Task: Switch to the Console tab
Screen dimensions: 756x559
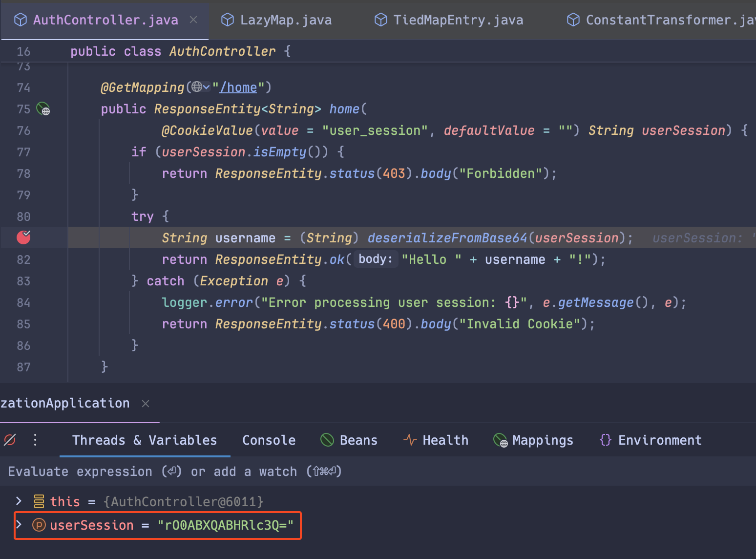Action: pos(269,440)
